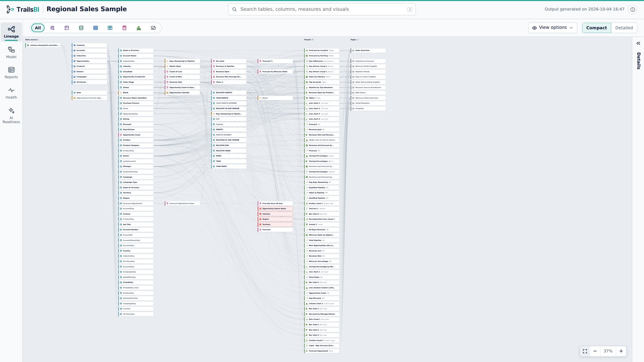Filter by pink calculator measures icon
The image size is (644, 362).
click(124, 28)
